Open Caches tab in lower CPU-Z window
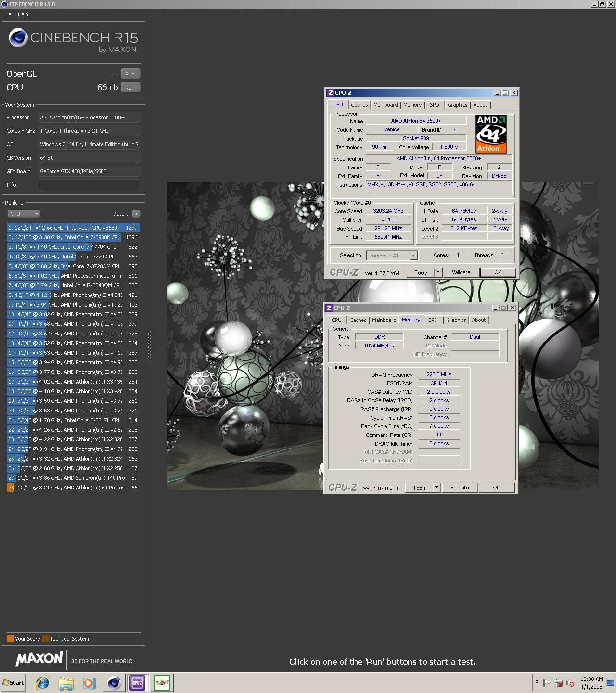Image resolution: width=616 pixels, height=693 pixels. pos(358,320)
